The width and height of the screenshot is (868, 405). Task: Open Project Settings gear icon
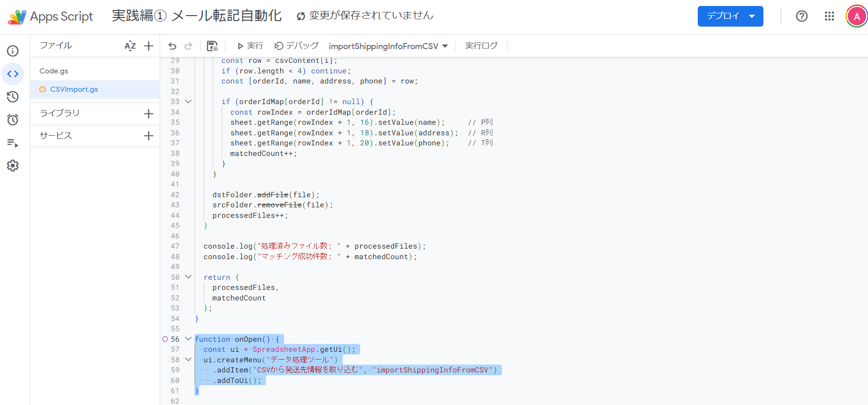pyautogui.click(x=13, y=166)
